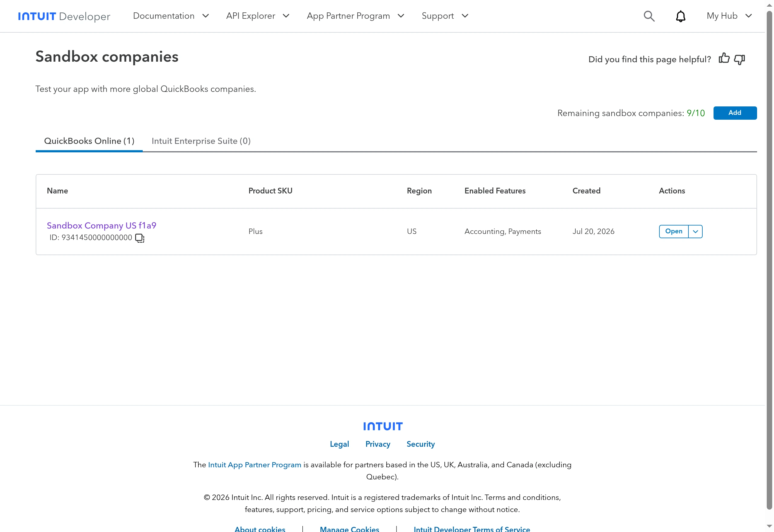
Task: Switch to the Intuit Enterprise Suite (0) tab
Action: 201,141
